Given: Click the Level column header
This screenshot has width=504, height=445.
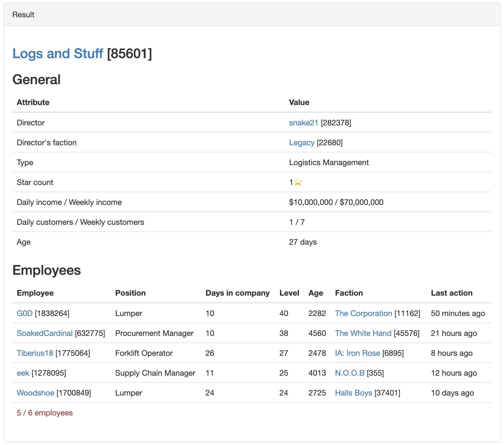Looking at the screenshot, I should point(289,293).
